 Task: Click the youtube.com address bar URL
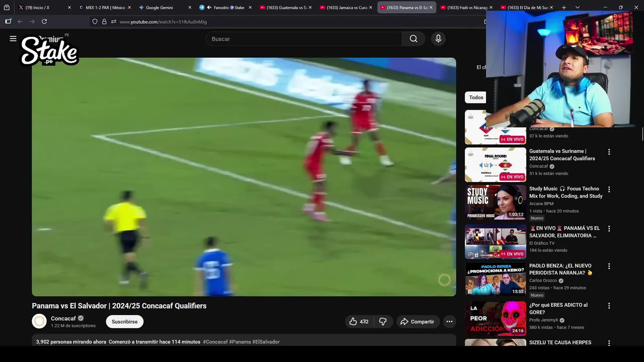(x=163, y=22)
